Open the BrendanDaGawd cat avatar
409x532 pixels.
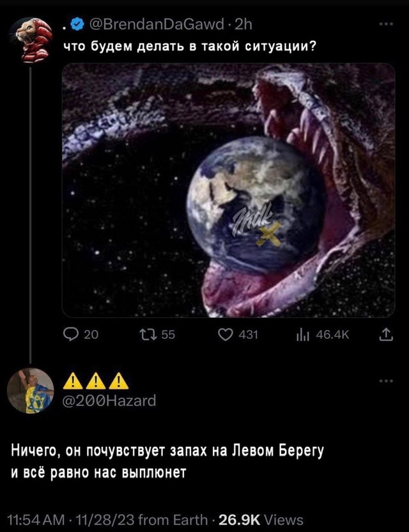tap(31, 40)
